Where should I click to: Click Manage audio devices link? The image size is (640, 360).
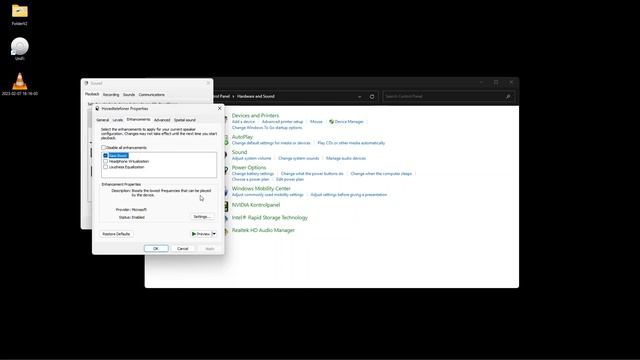click(346, 158)
